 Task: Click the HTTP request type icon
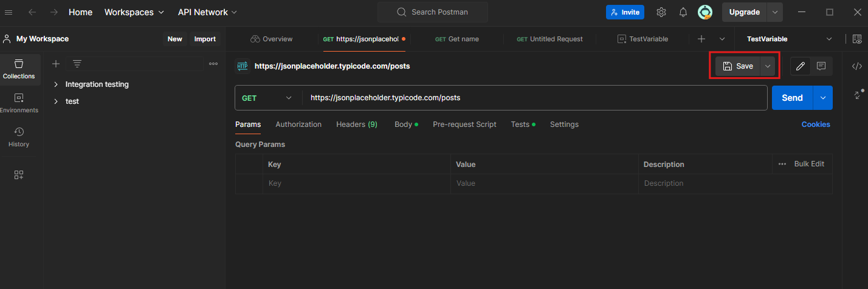[x=243, y=66]
